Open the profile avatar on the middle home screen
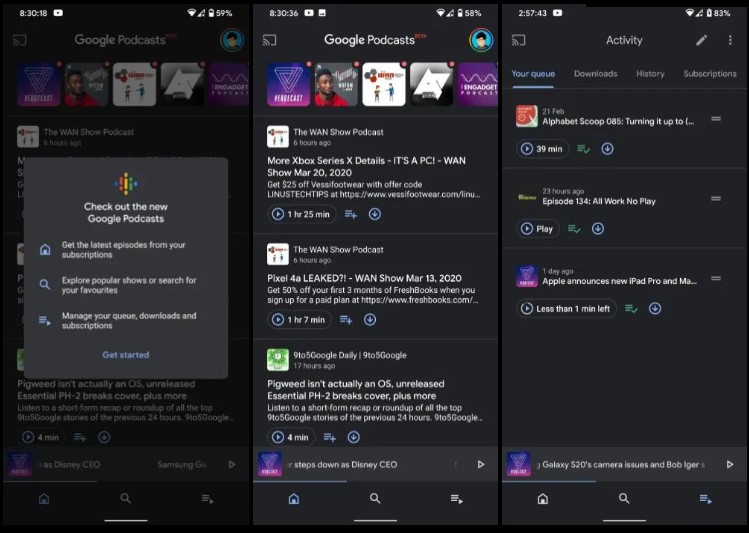The image size is (749, 533). point(481,40)
